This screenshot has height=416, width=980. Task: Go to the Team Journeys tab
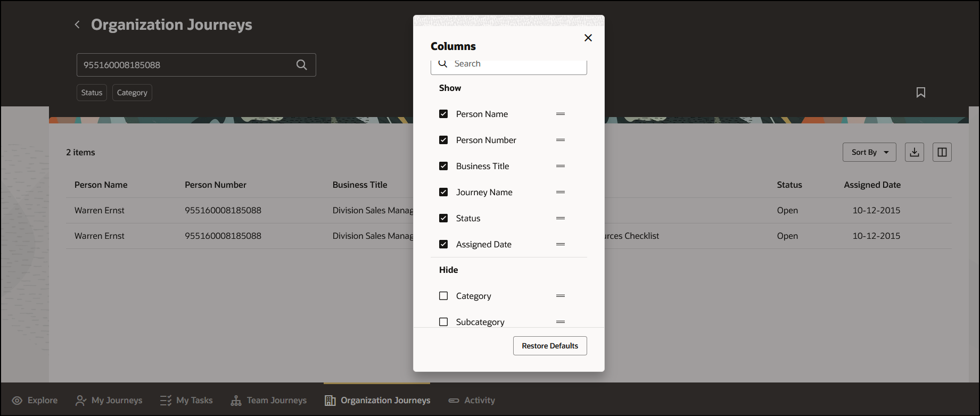click(269, 400)
